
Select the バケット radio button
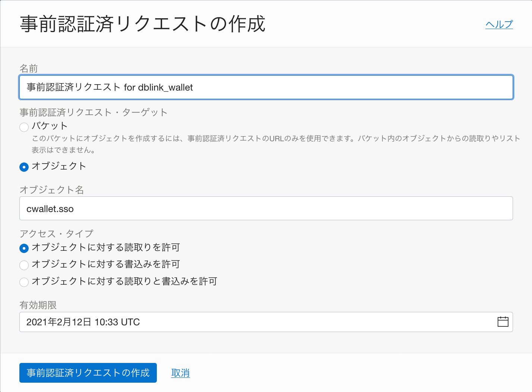pos(24,127)
